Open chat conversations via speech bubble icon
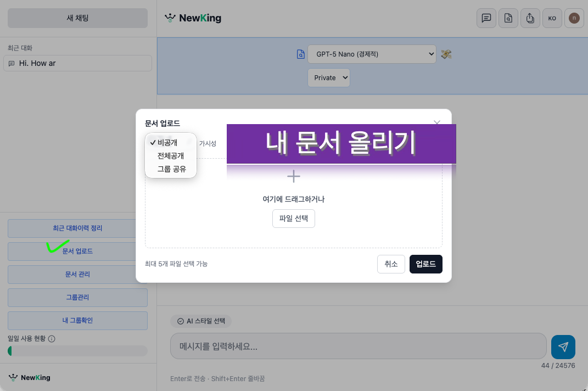 click(x=486, y=18)
